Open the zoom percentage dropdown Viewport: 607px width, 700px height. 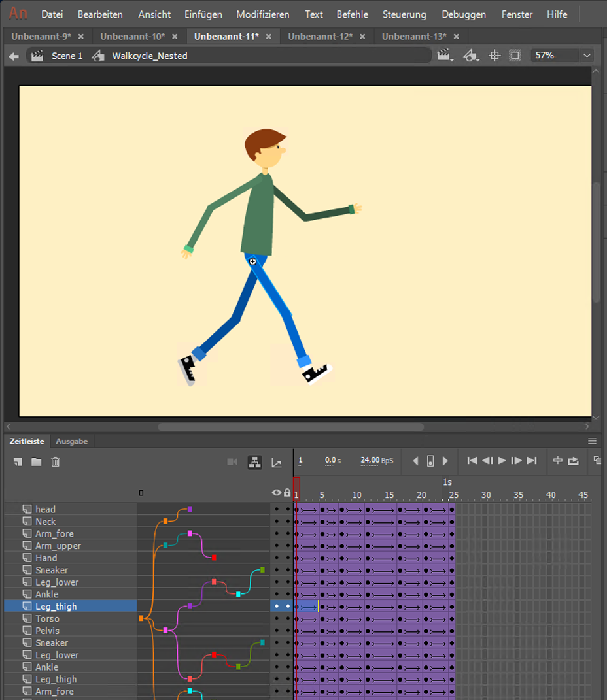[586, 56]
